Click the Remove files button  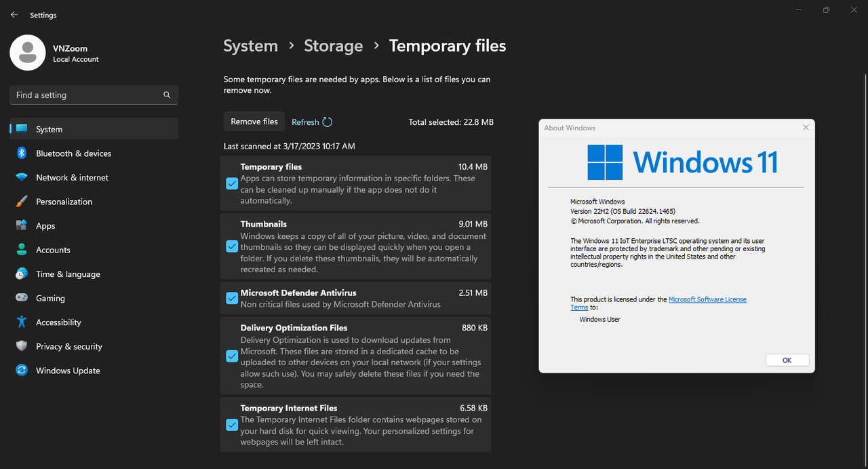(x=254, y=121)
